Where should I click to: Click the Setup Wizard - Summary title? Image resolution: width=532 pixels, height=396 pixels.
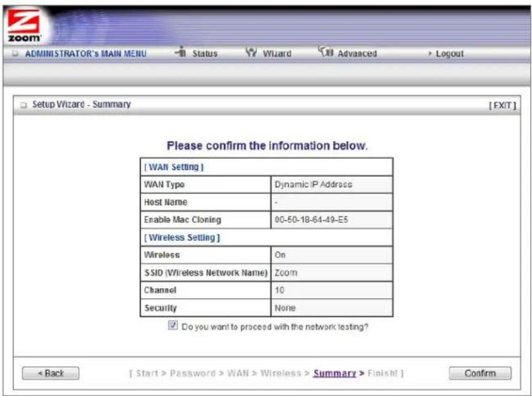click(x=81, y=104)
